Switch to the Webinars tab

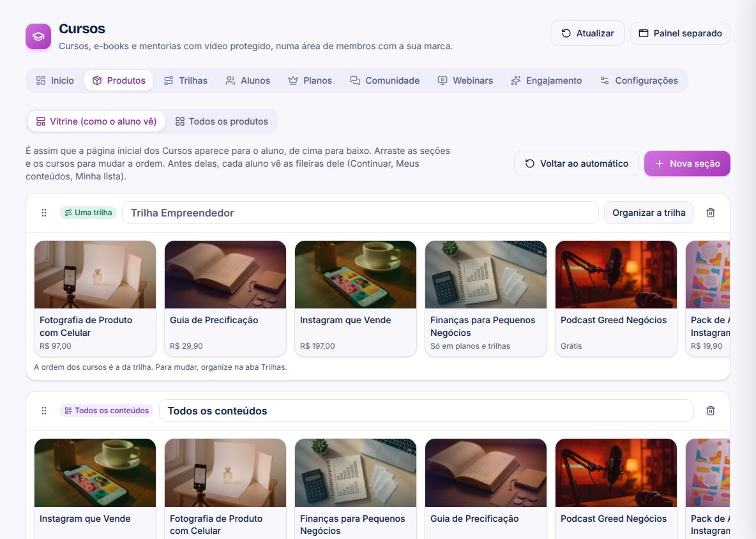(465, 80)
